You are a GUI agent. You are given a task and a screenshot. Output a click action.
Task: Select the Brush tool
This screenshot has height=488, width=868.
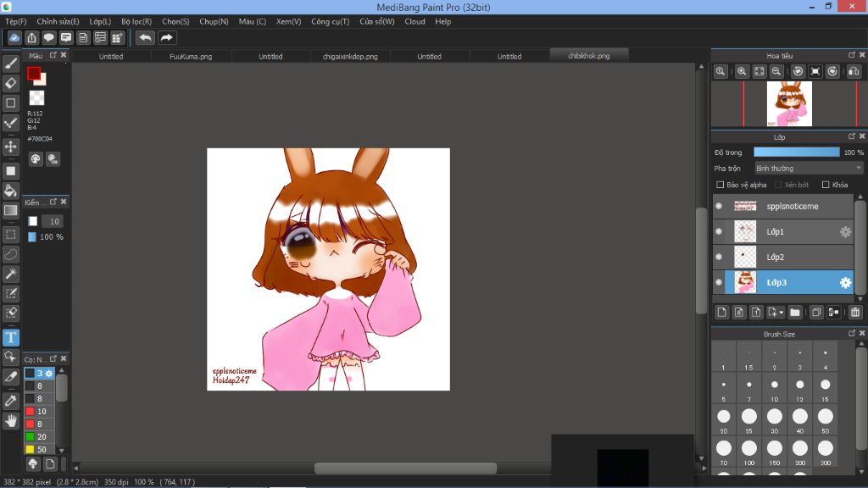(11, 63)
